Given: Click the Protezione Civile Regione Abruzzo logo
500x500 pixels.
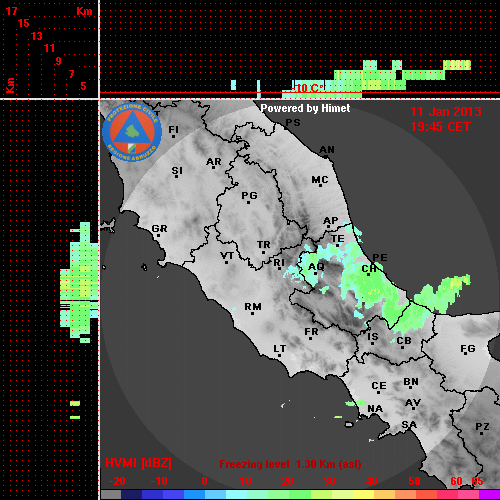Looking at the screenshot, I should tap(132, 132).
